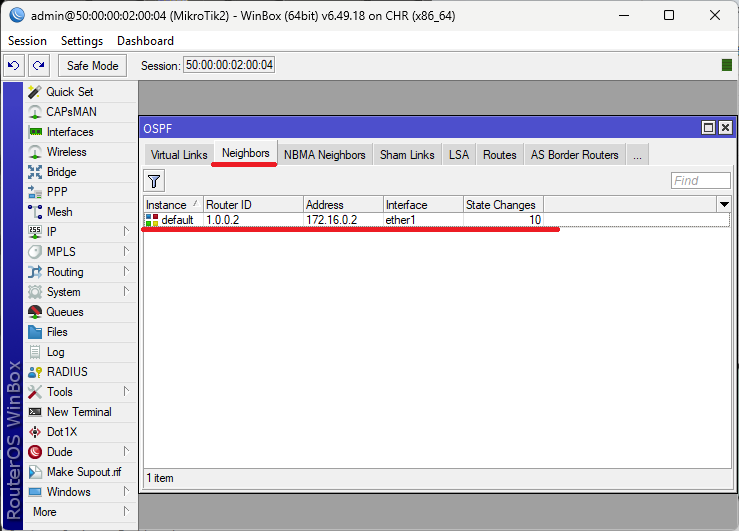Image resolution: width=739 pixels, height=531 pixels.
Task: Click Make Supout.rf in sidebar
Action: click(83, 472)
